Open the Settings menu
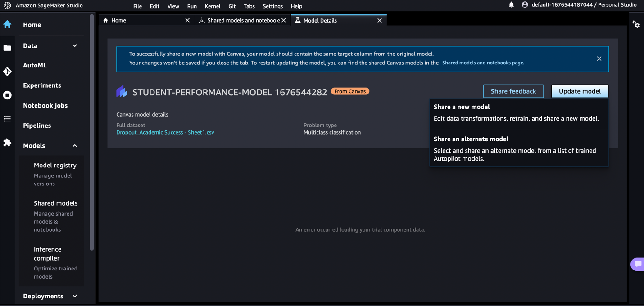 coord(273,6)
